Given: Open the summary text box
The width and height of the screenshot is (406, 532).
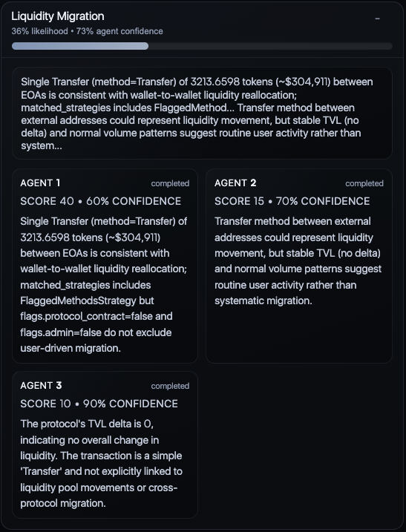Looking at the screenshot, I should (x=202, y=114).
